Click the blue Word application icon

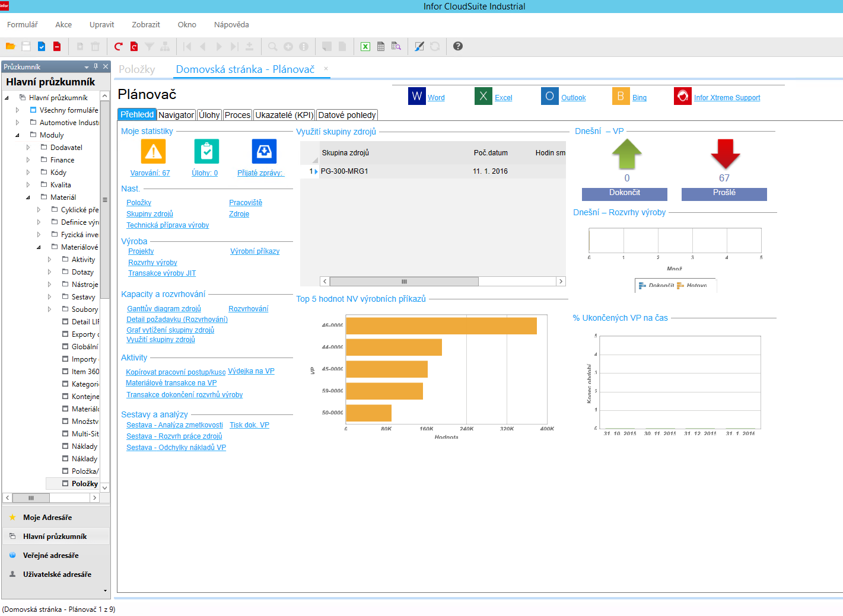pyautogui.click(x=417, y=96)
